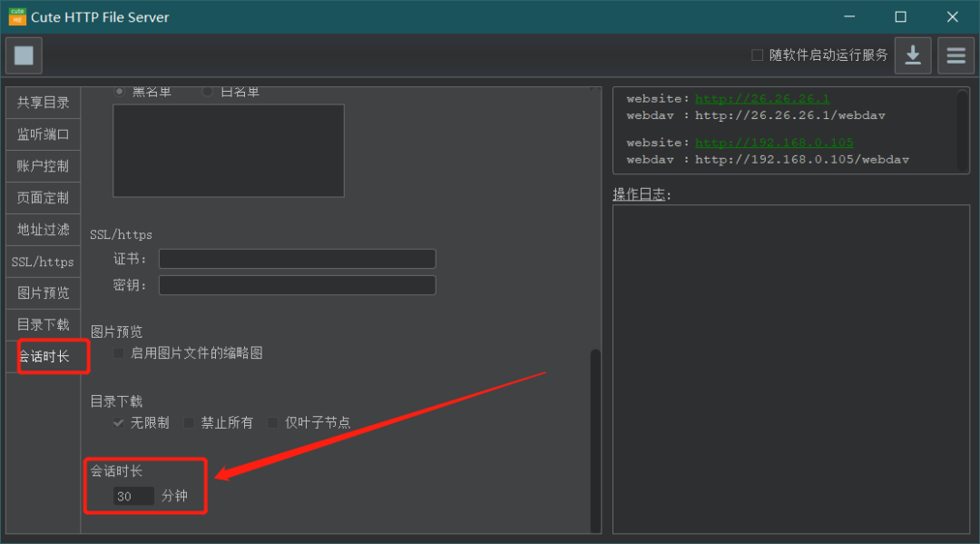This screenshot has height=544, width=980.
Task: Stop the server with the square button
Action: (24, 55)
